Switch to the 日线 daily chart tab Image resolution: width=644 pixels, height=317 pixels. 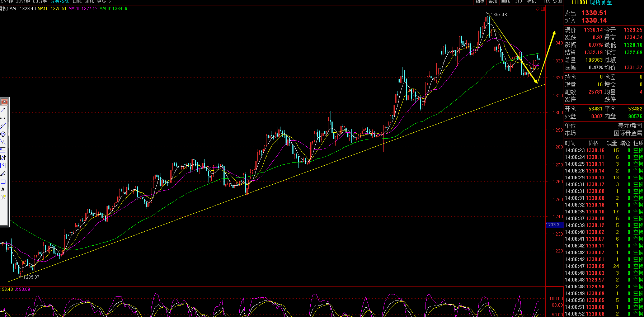[x=77, y=2]
